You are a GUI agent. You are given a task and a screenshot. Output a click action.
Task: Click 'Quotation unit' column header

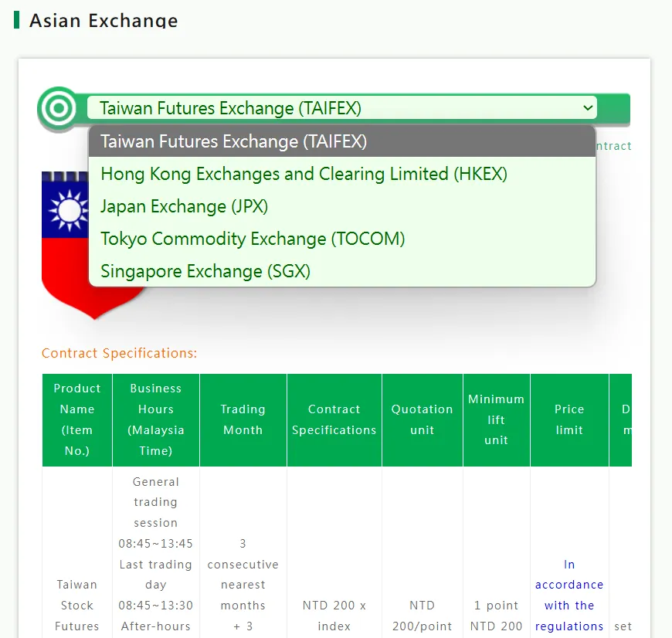pos(423,420)
